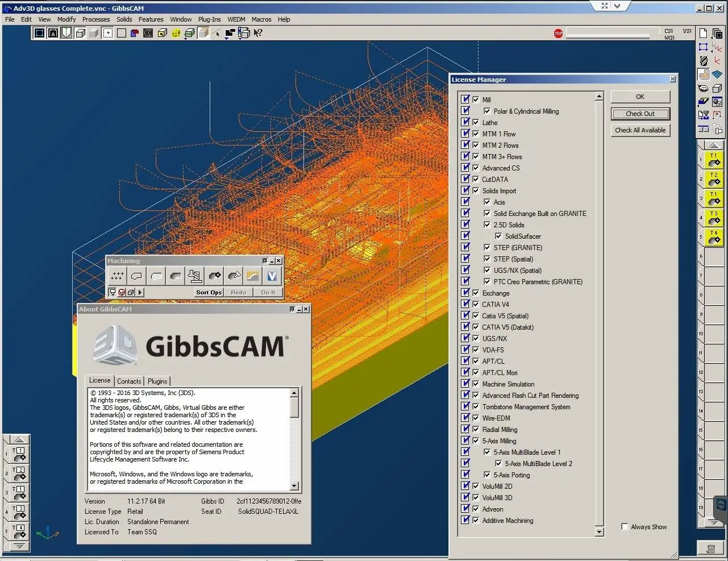Image resolution: width=728 pixels, height=561 pixels.
Task: Click the VS1 label at top right
Action: pyautogui.click(x=688, y=31)
